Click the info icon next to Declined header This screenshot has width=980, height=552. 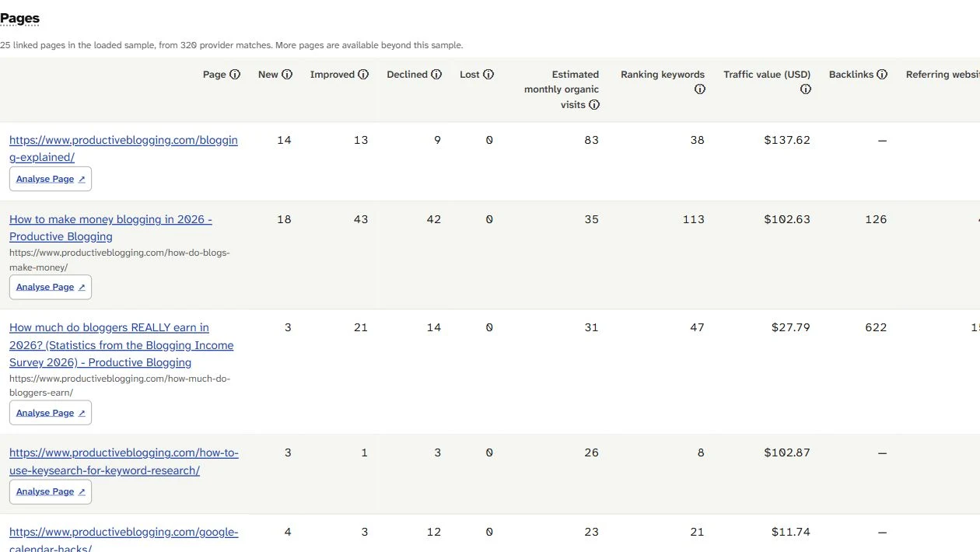(x=436, y=75)
